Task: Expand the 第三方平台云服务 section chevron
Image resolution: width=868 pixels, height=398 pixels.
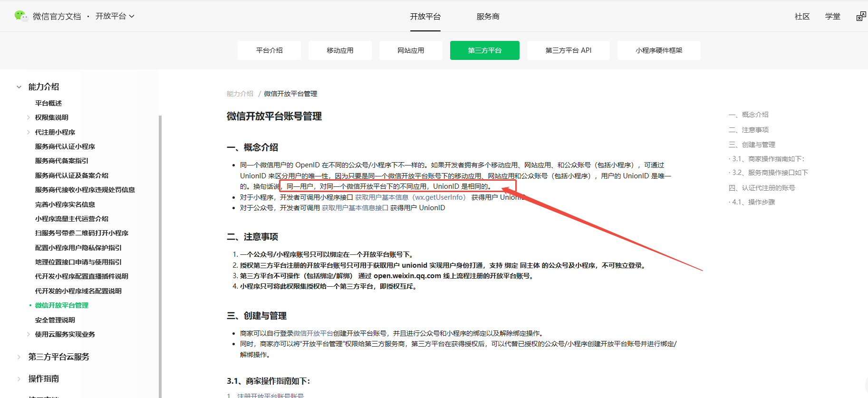Action: (x=19, y=357)
